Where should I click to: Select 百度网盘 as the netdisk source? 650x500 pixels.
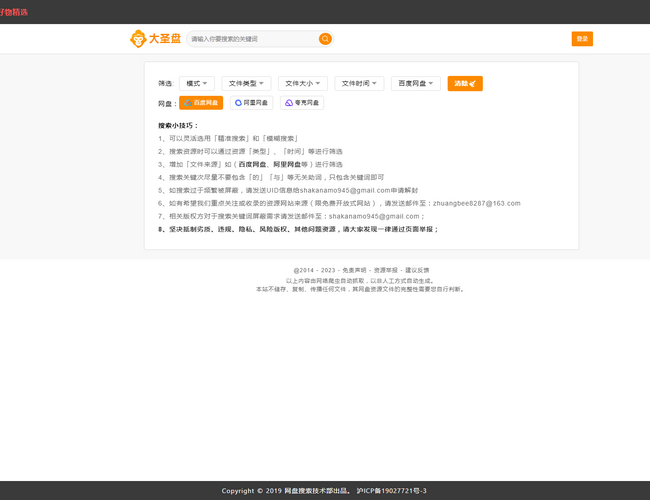pyautogui.click(x=201, y=103)
